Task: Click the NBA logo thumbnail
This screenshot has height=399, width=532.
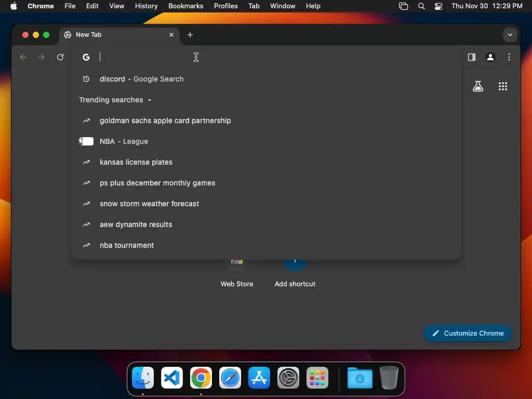Action: [x=86, y=141]
